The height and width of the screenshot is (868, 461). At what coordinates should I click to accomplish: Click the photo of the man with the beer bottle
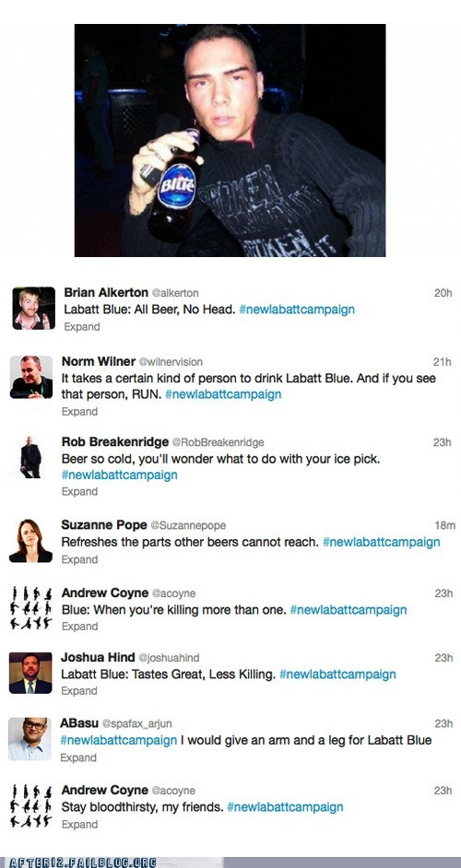(230, 140)
